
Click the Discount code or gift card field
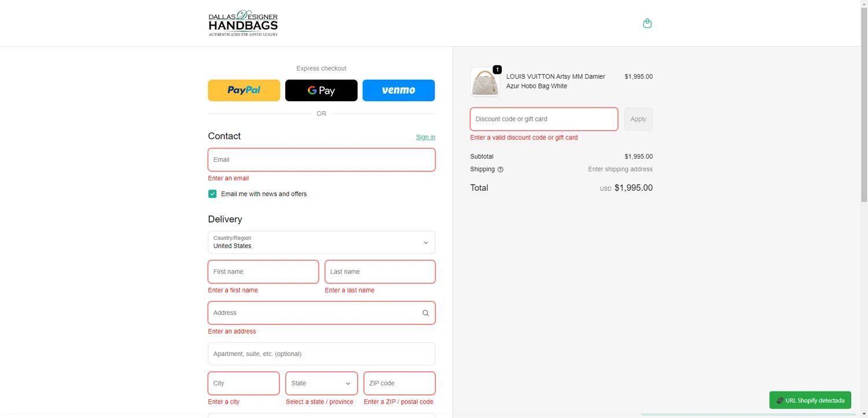click(x=544, y=119)
